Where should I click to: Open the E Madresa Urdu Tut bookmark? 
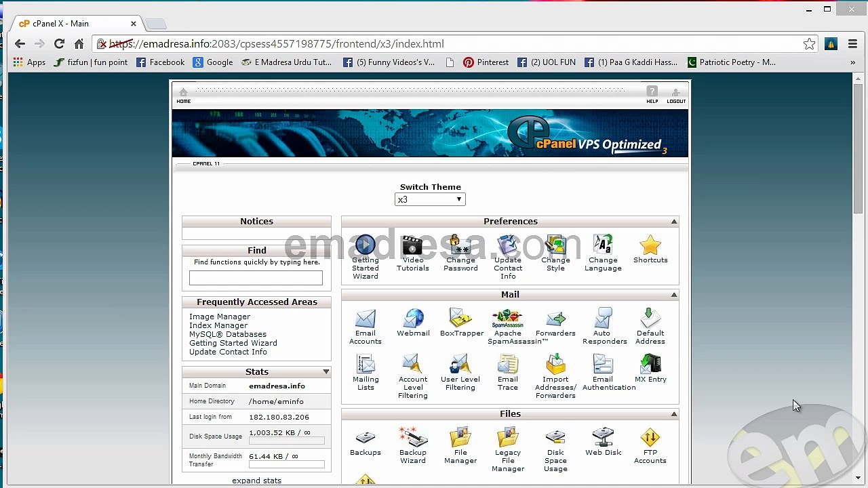point(286,62)
